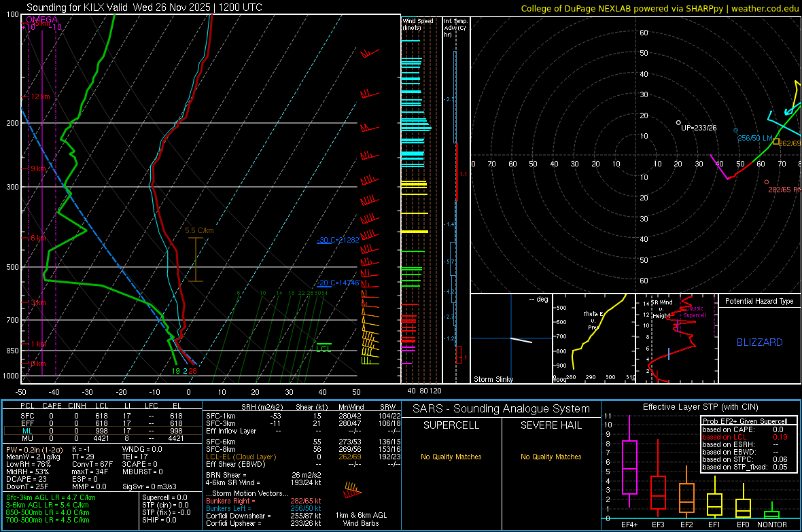Click the 1km & 6km AGL wind barb icon

pos(353,490)
